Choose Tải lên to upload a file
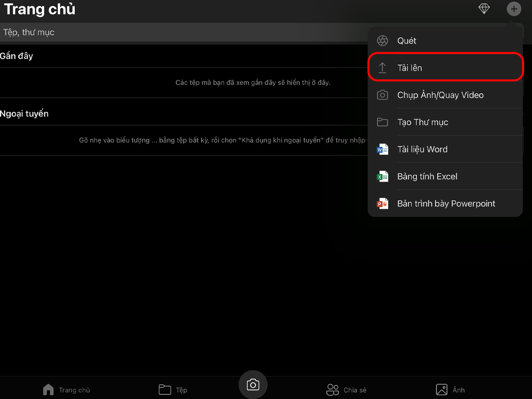 [x=445, y=68]
